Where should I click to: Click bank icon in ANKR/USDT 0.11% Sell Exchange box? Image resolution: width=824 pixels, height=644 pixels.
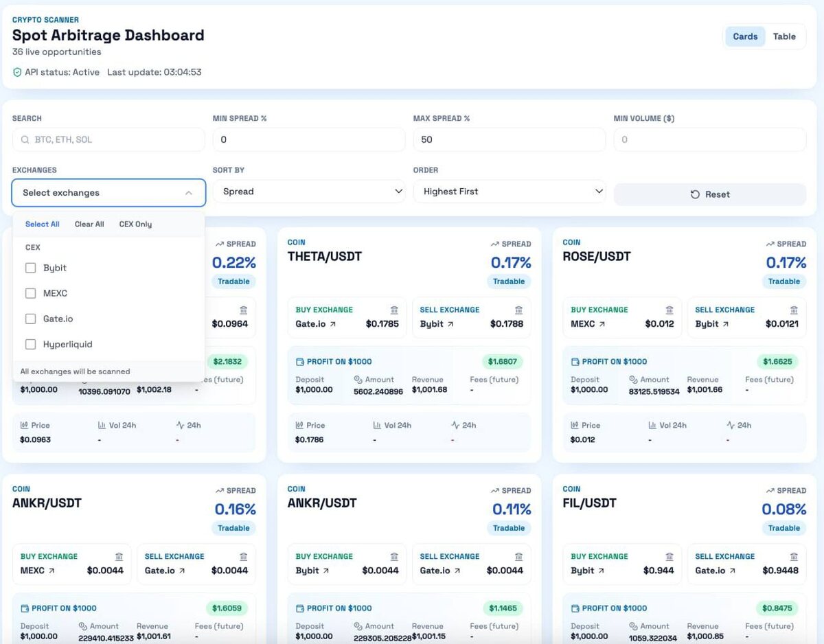pos(518,556)
